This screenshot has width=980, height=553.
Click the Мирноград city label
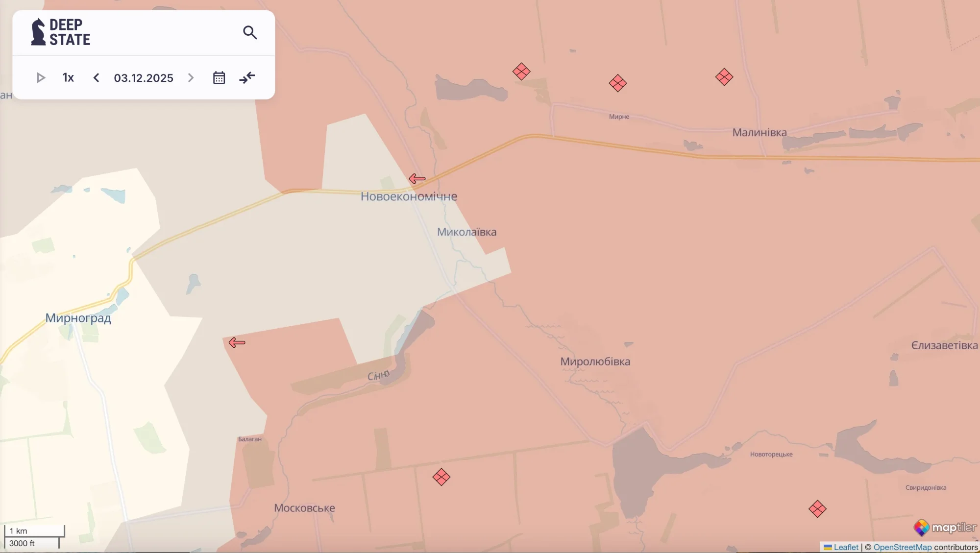coord(78,318)
